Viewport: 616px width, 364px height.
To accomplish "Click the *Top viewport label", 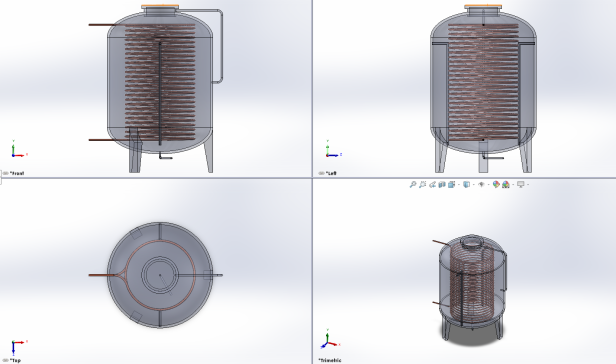I will coord(15,360).
